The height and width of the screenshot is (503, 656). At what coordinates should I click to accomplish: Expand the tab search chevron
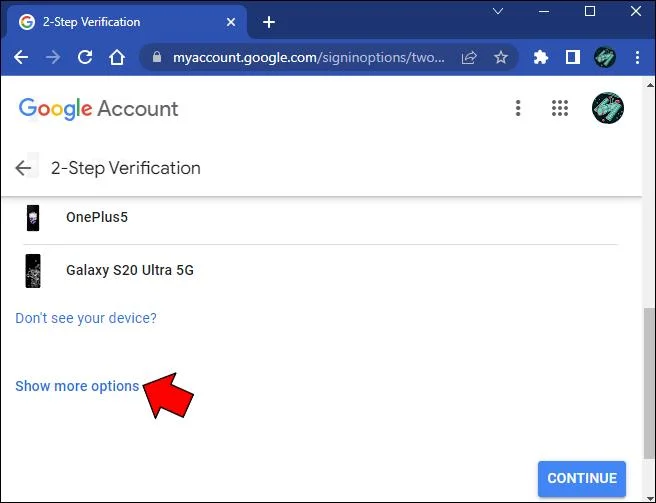pyautogui.click(x=498, y=11)
